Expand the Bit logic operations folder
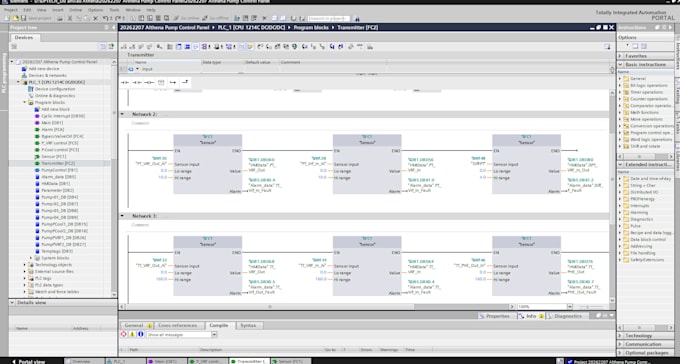680x364 pixels. (620, 85)
